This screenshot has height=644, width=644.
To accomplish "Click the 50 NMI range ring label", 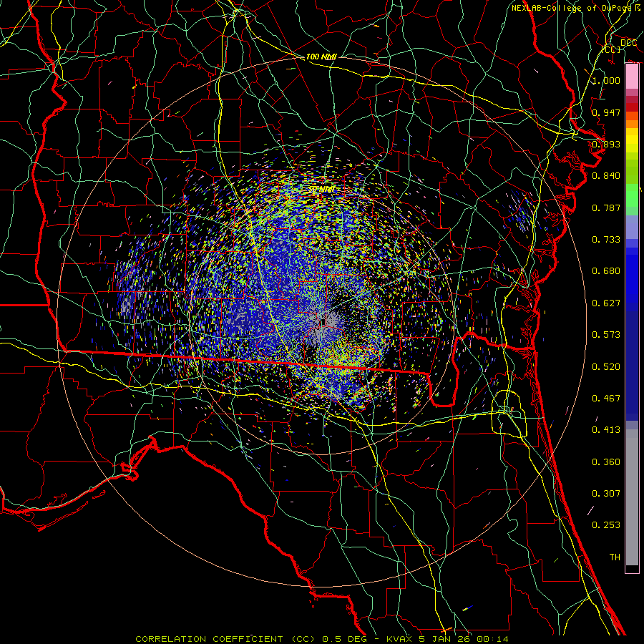I will (x=322, y=190).
